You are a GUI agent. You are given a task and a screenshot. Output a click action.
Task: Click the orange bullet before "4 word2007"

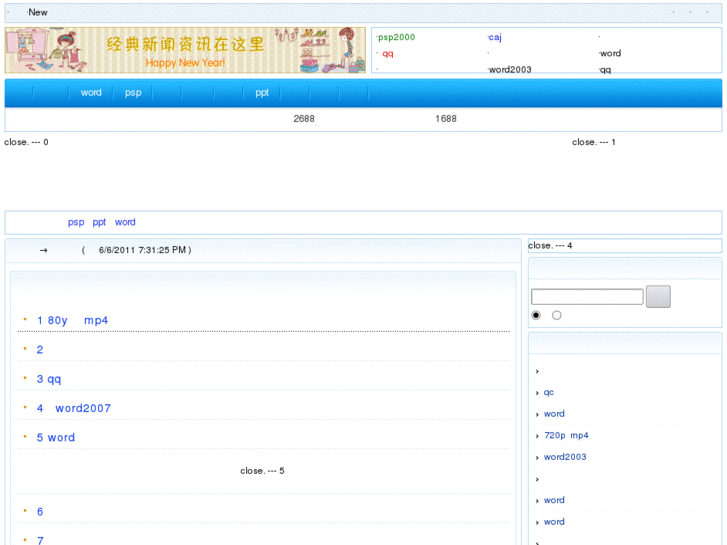[x=25, y=408]
